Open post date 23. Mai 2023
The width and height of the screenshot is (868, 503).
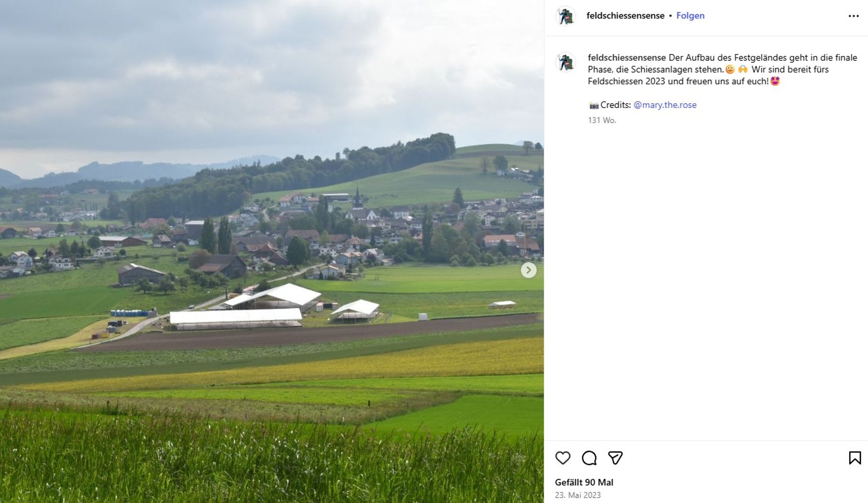click(578, 495)
